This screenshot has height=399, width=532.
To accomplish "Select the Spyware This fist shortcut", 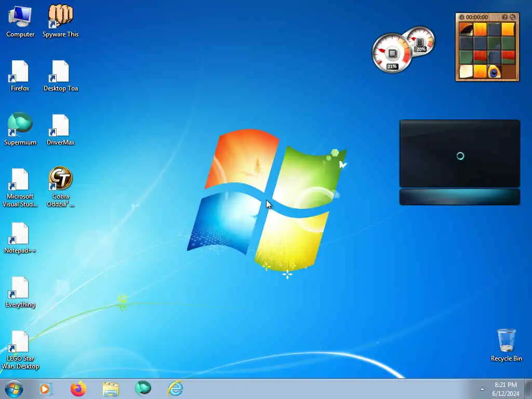I will (x=60, y=21).
